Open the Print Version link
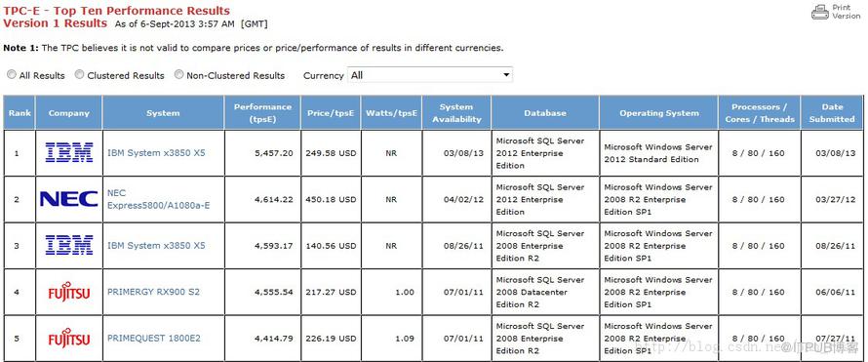Image resolution: width=868 pixels, height=362 pixels. tap(847, 12)
